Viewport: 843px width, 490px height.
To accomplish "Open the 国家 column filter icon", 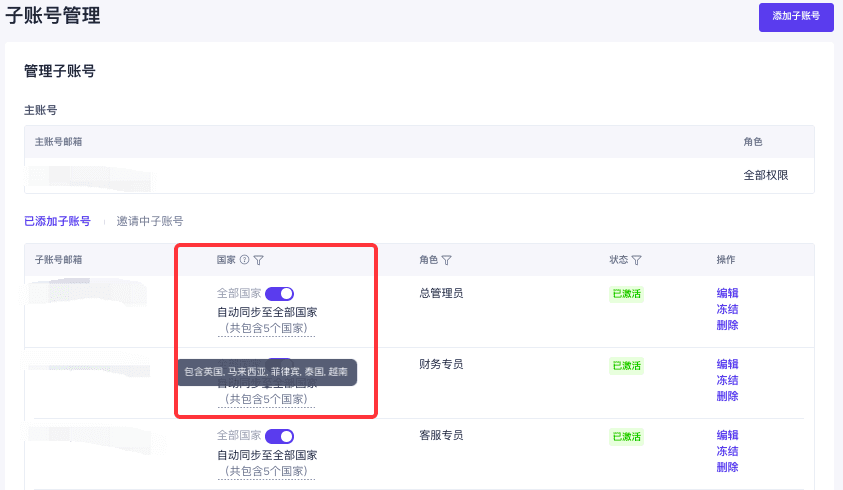I will 259,260.
